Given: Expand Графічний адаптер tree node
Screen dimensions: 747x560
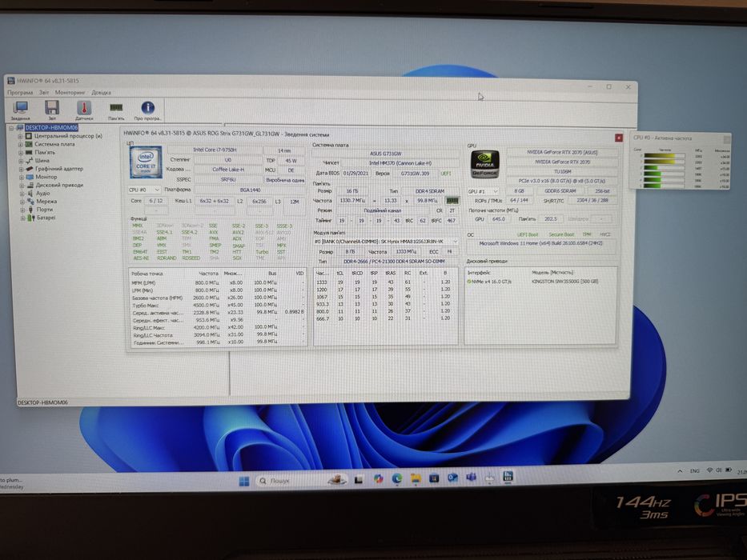Looking at the screenshot, I should (x=21, y=169).
